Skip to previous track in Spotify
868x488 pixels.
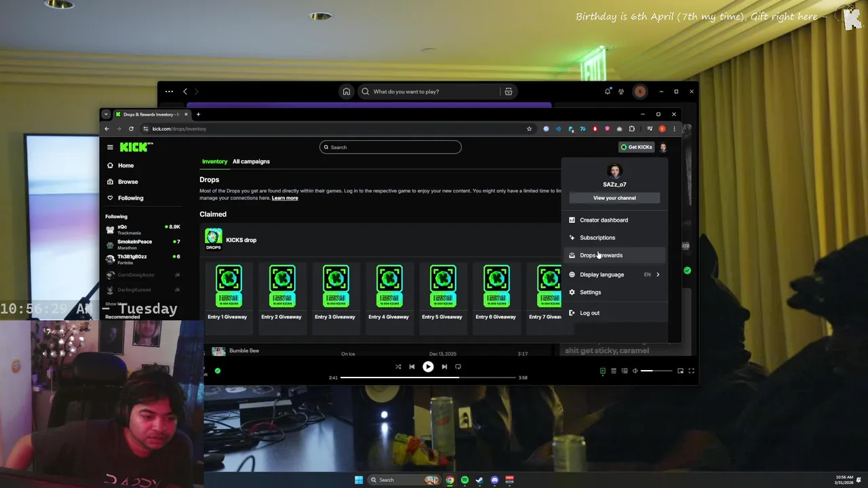tap(412, 367)
